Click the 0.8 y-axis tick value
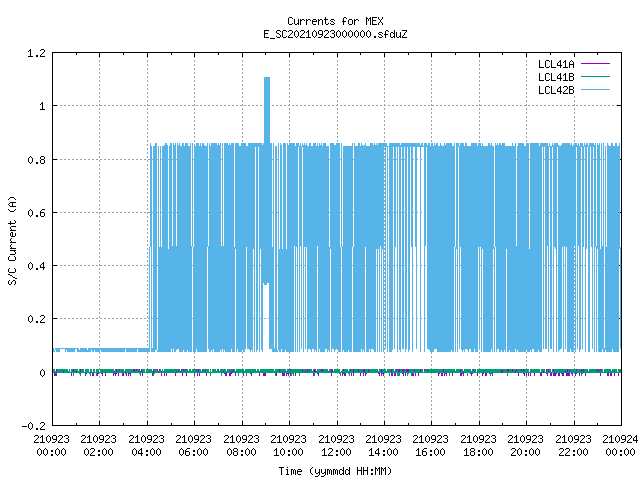The image size is (640, 480). point(36,160)
